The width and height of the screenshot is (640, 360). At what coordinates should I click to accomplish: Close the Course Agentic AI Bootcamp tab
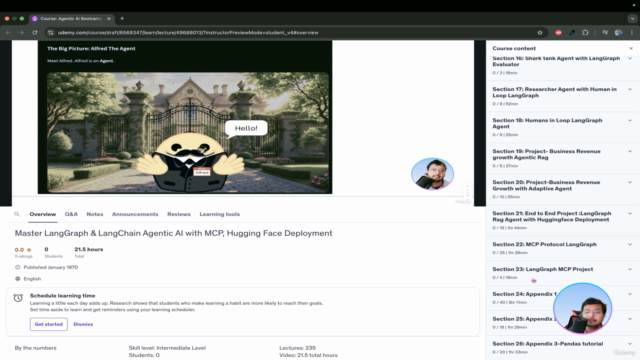(x=109, y=18)
